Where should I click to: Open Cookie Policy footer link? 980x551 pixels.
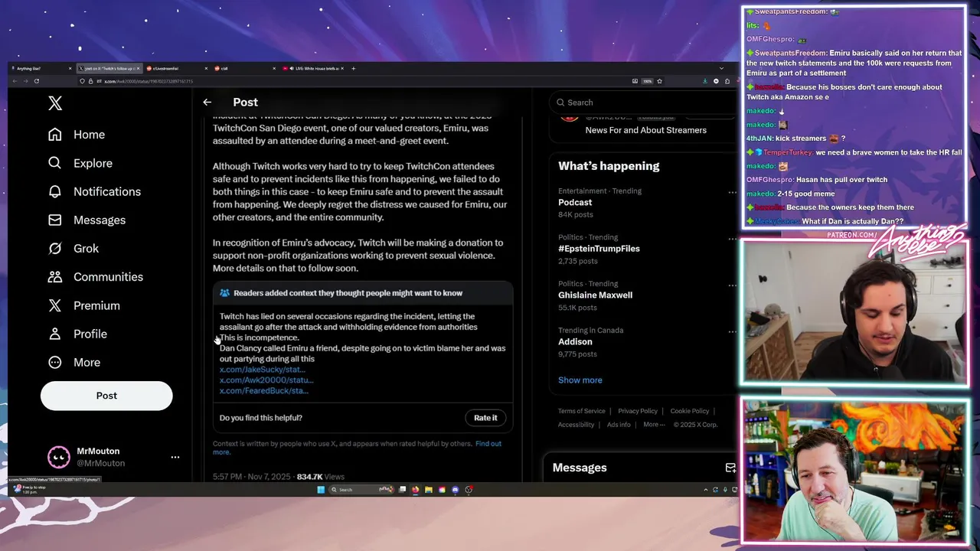tap(690, 411)
